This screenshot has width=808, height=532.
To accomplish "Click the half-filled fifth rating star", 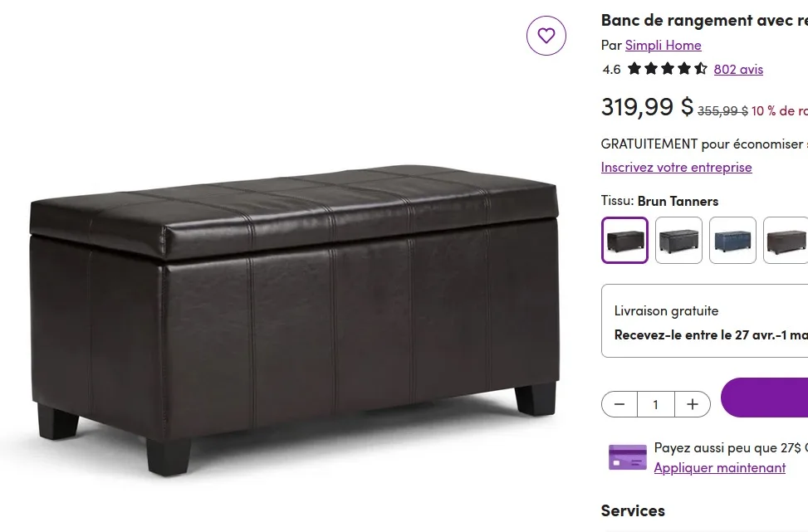I will 701,69.
